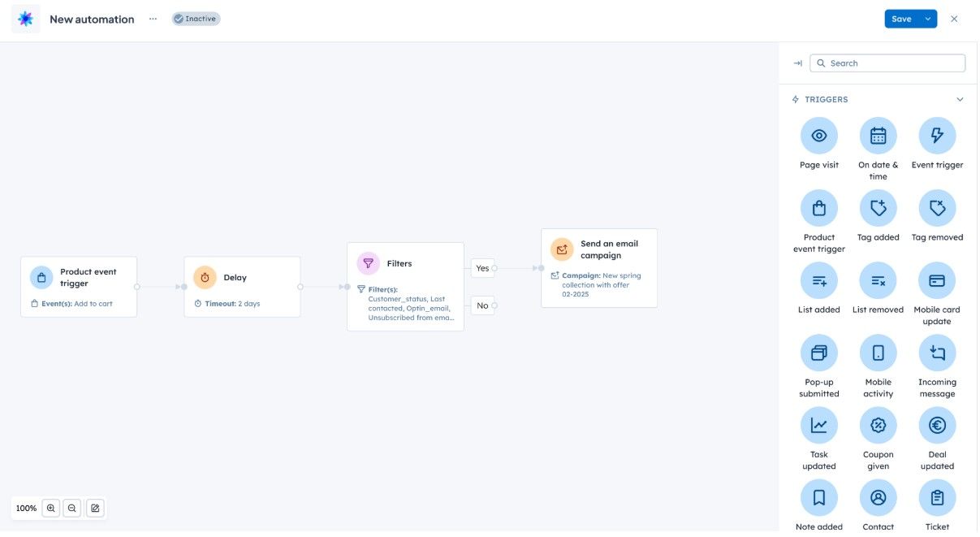The width and height of the screenshot is (980, 537).
Task: Click the Pop-up submitted trigger
Action: click(x=819, y=353)
